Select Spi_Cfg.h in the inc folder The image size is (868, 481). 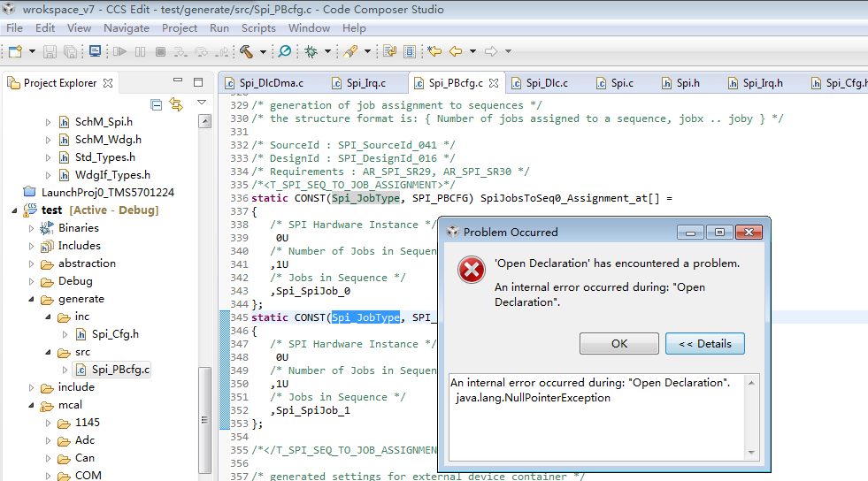pos(115,334)
